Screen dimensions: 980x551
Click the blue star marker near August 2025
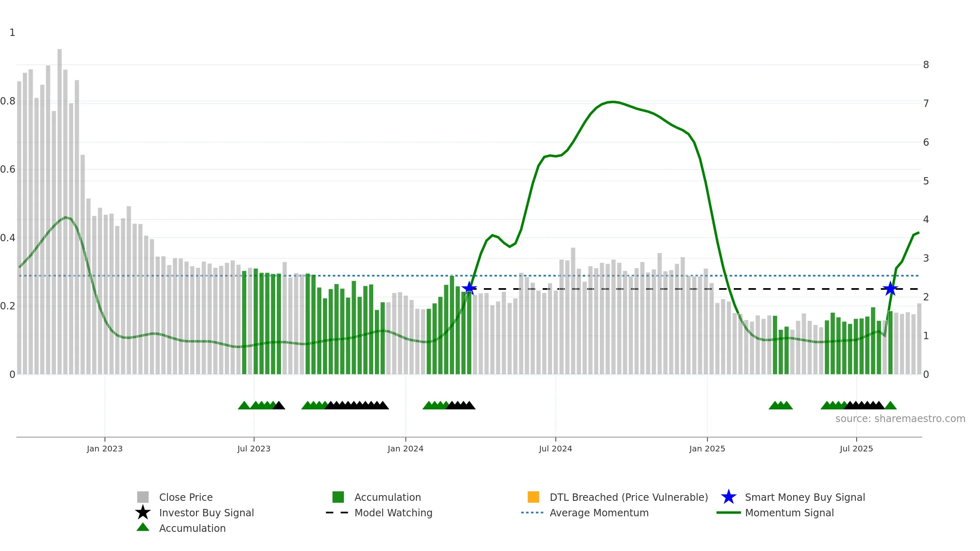tap(890, 289)
